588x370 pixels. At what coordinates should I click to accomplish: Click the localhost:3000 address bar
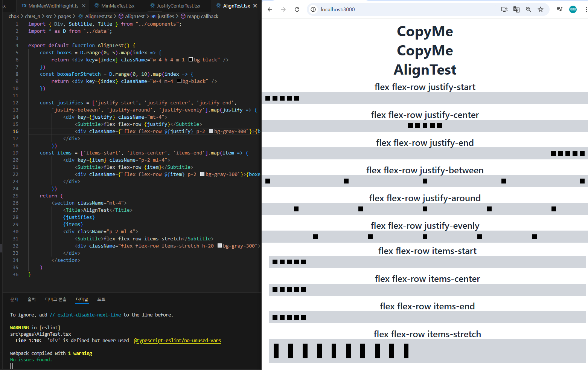(x=407, y=9)
